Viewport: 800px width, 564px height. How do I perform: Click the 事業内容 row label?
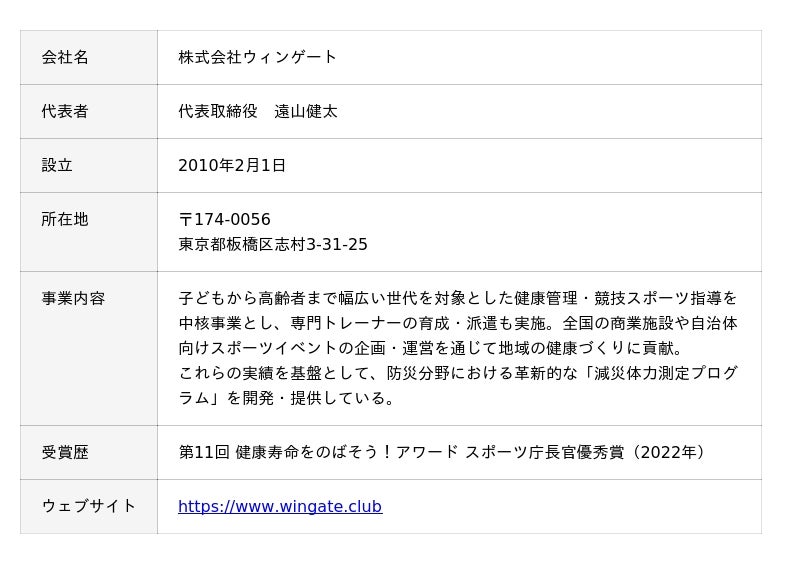click(x=73, y=299)
